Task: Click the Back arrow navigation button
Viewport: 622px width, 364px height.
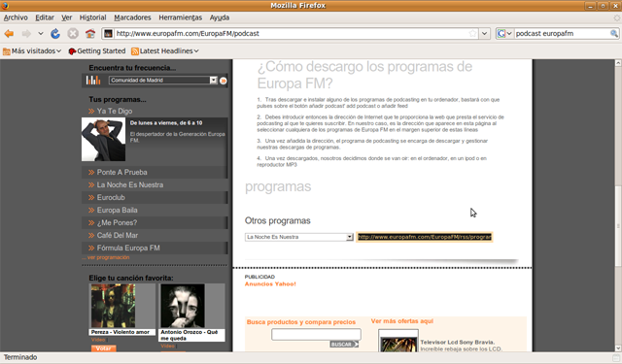Action: pyautogui.click(x=9, y=34)
